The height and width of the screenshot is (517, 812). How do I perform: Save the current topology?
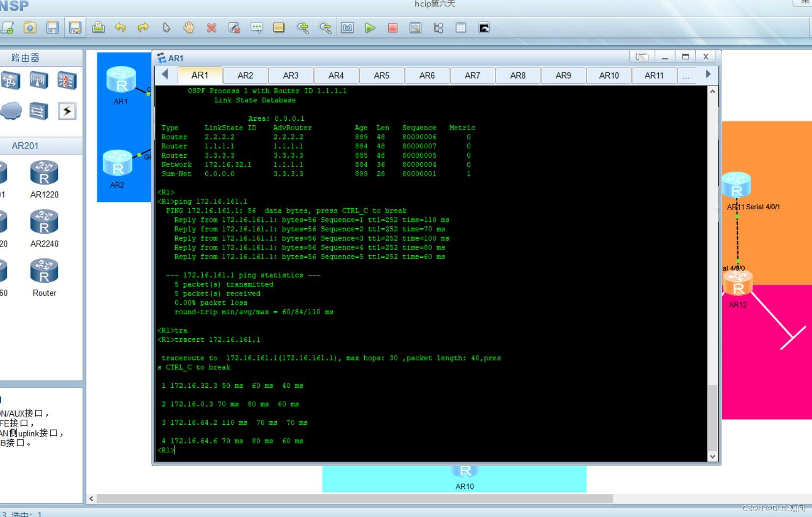[x=53, y=27]
